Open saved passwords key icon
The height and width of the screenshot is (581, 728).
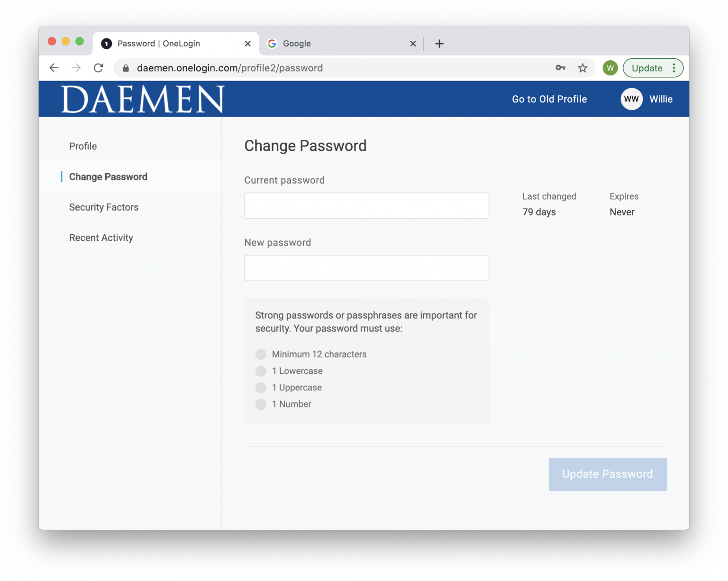click(561, 68)
